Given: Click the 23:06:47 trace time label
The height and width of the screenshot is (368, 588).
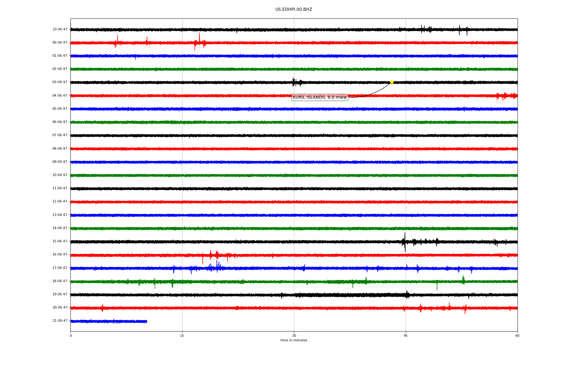Looking at the screenshot, I should [60, 29].
